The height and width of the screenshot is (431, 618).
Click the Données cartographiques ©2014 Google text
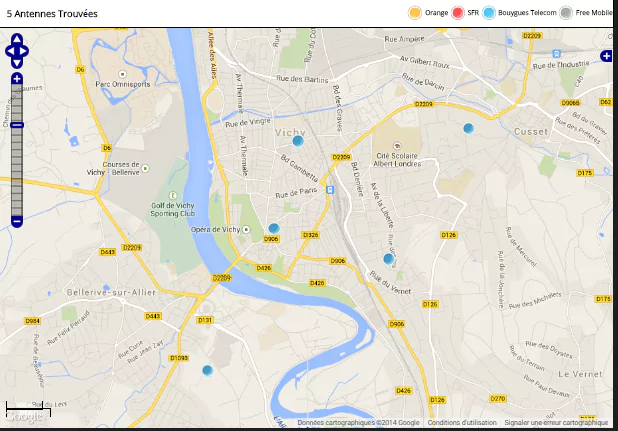[x=358, y=422]
